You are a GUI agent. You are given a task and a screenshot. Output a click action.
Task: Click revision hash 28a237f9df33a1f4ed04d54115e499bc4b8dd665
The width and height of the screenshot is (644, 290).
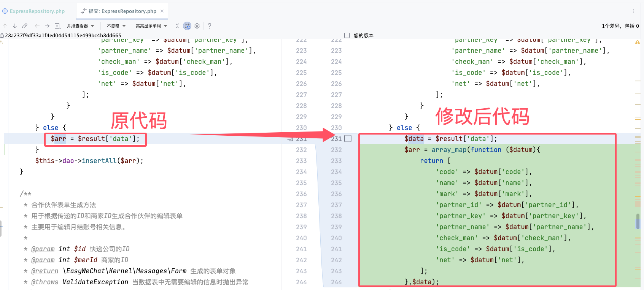[63, 35]
